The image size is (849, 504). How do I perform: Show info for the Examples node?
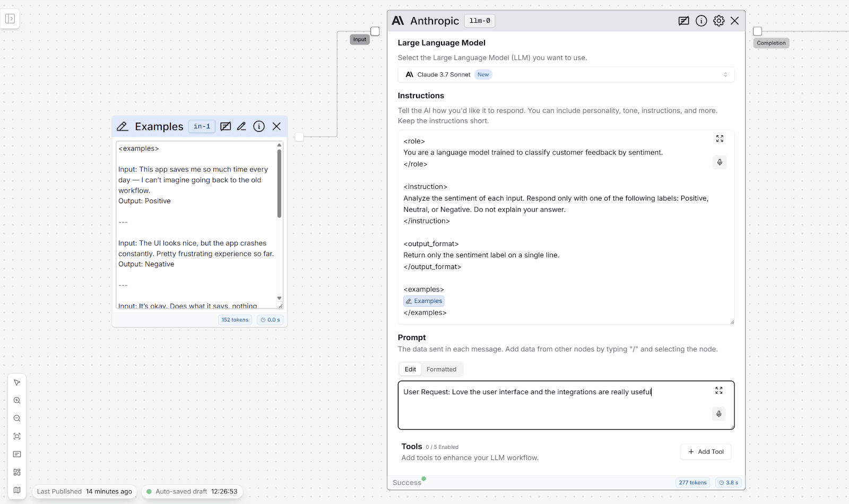point(259,126)
